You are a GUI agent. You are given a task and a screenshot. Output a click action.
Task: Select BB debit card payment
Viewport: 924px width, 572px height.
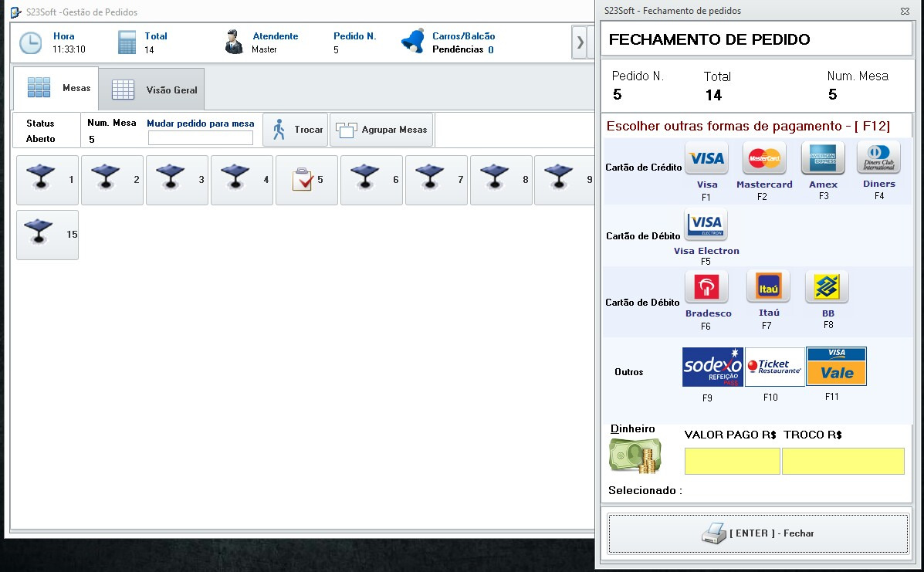[827, 287]
